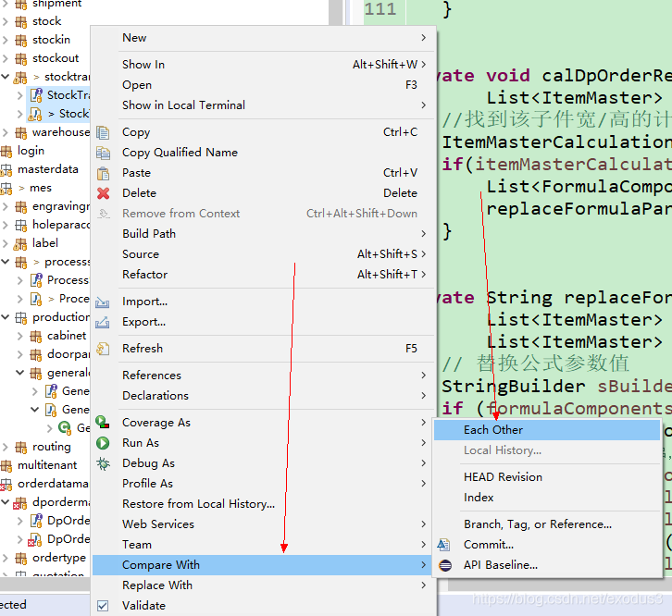
Task: Click the multitenant package icon
Action: [x=6, y=465]
